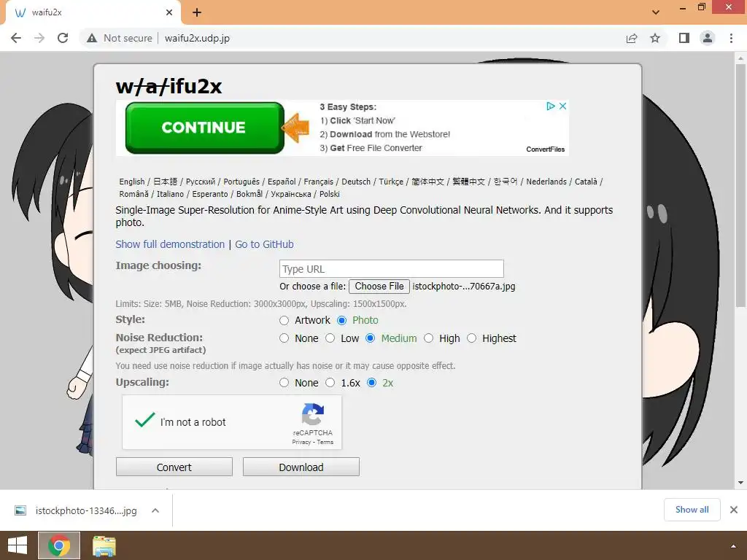Click the green CONTINUE ad button

(204, 128)
